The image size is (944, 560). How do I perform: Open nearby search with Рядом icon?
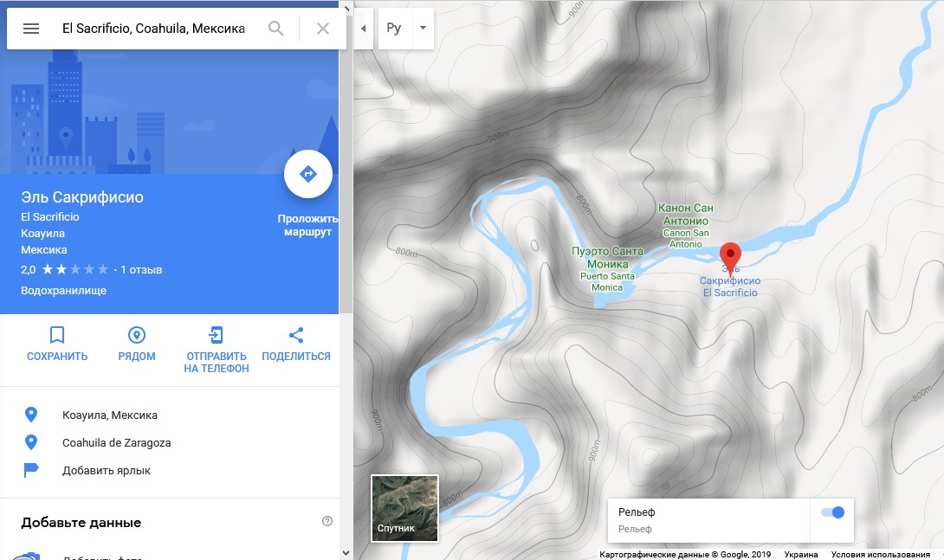(137, 335)
